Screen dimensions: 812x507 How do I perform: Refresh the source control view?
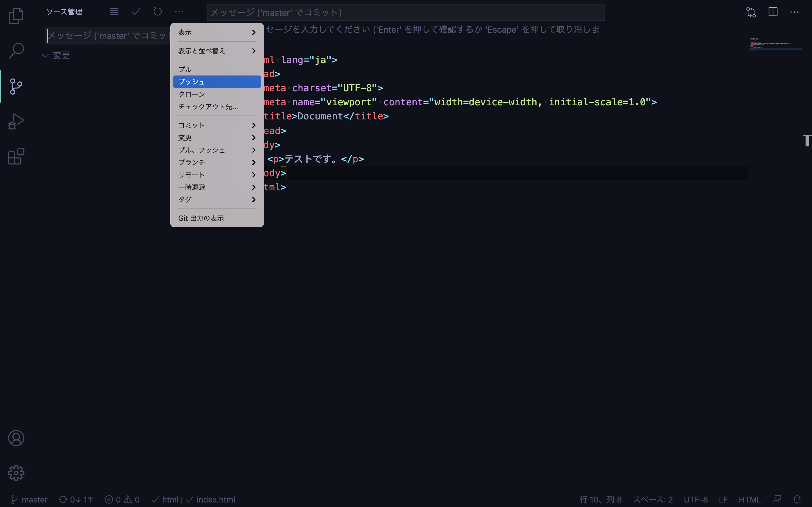pyautogui.click(x=157, y=12)
